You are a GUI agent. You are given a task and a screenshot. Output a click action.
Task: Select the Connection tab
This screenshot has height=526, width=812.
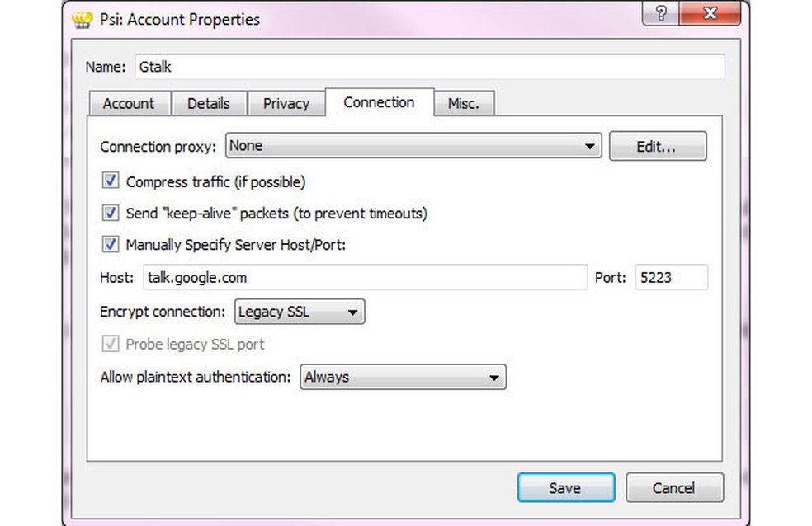point(379,102)
